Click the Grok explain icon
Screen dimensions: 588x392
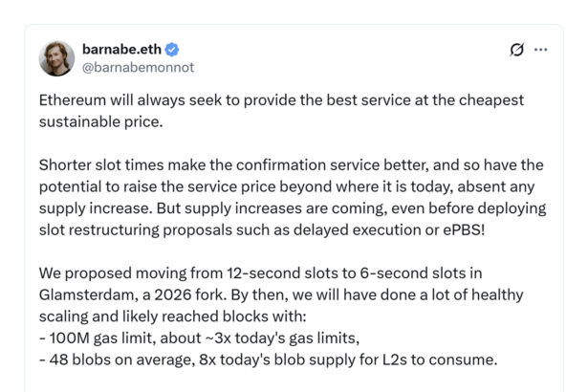click(517, 50)
